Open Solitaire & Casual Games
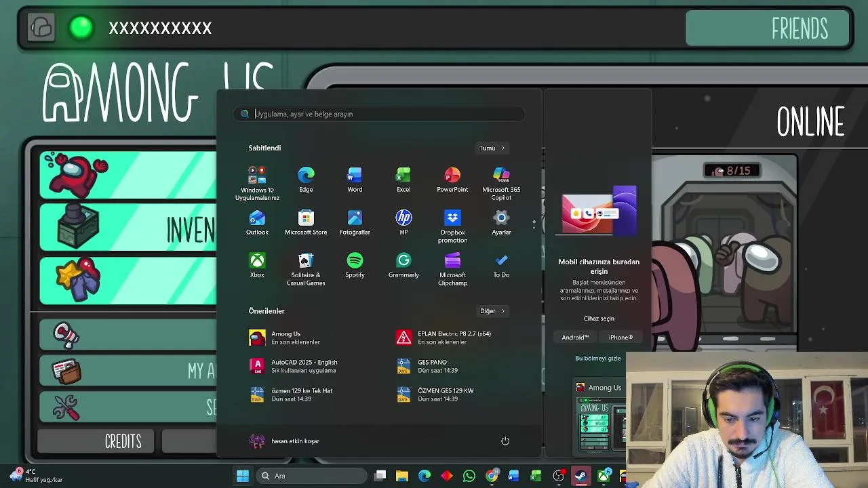The width and height of the screenshot is (868, 488). coord(306,268)
